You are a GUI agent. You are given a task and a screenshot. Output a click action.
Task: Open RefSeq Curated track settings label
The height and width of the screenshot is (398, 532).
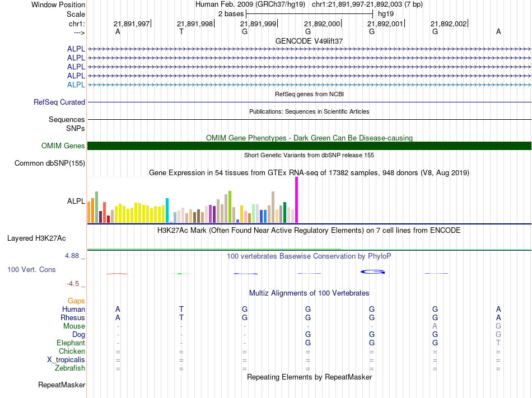(59, 102)
